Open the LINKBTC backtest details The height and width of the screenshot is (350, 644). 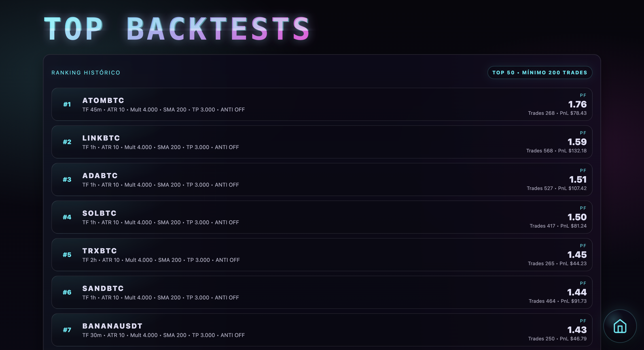(x=322, y=142)
